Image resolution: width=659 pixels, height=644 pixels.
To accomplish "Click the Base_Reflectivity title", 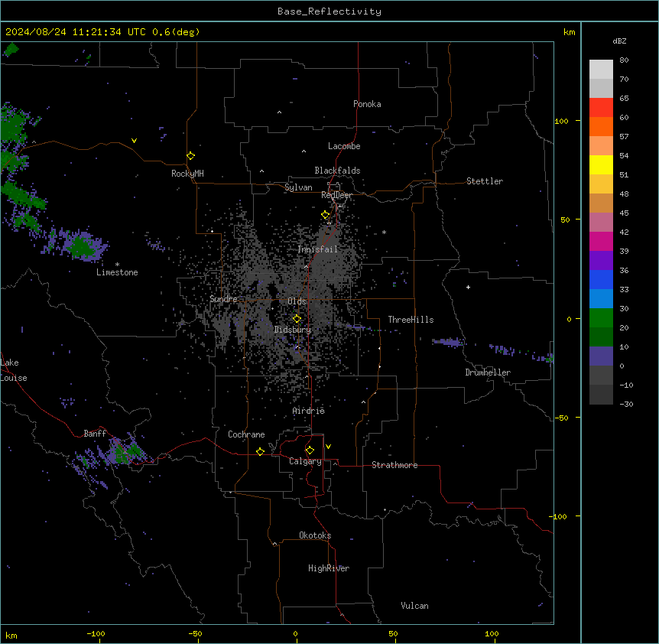I will (329, 11).
